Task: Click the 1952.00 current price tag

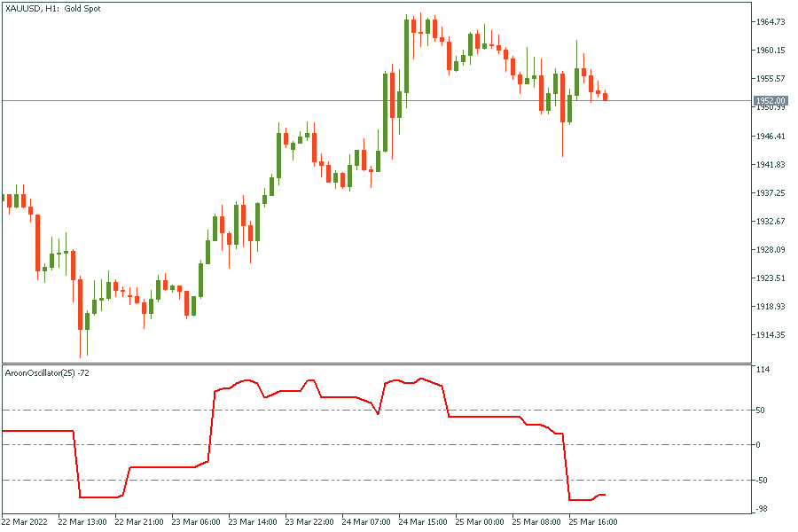Action: point(770,101)
